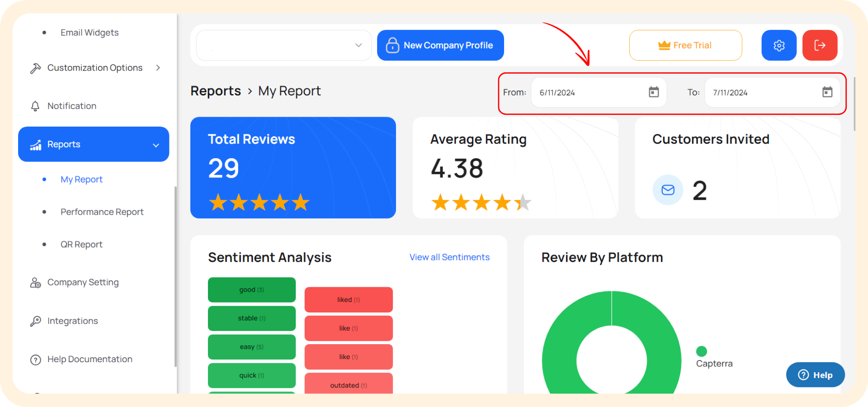Click the Company Setting people icon
The height and width of the screenshot is (407, 868).
pyautogui.click(x=35, y=283)
